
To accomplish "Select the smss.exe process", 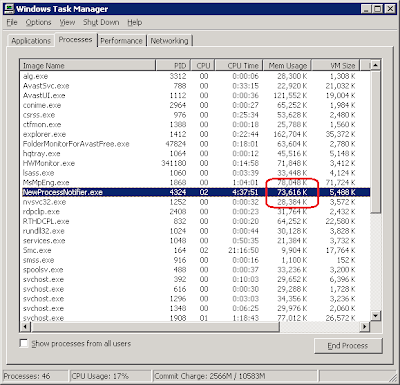I will point(195,260).
